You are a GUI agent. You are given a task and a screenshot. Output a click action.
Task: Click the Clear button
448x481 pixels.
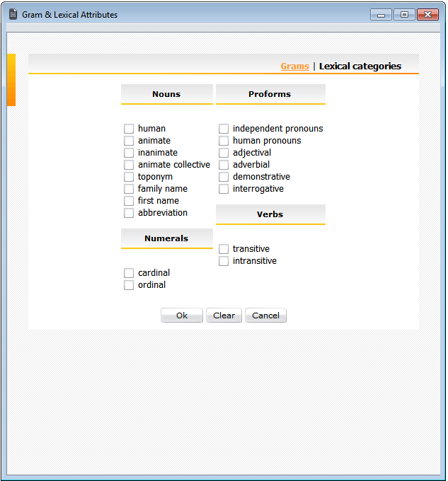click(224, 315)
